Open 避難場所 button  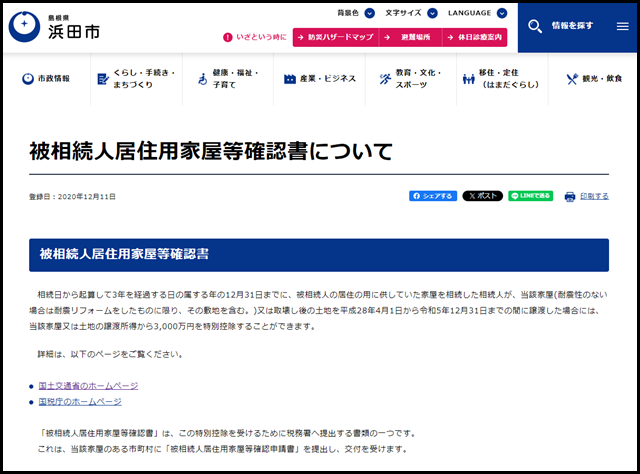click(411, 37)
